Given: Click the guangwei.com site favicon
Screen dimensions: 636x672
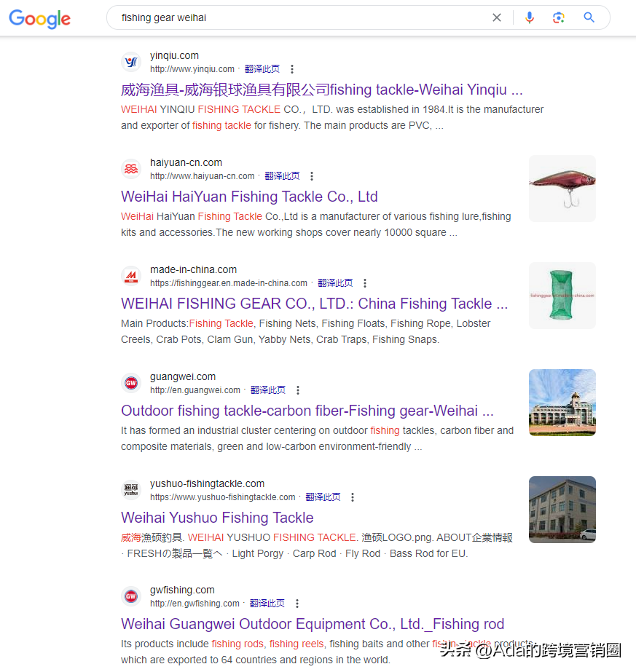Looking at the screenshot, I should [131, 383].
